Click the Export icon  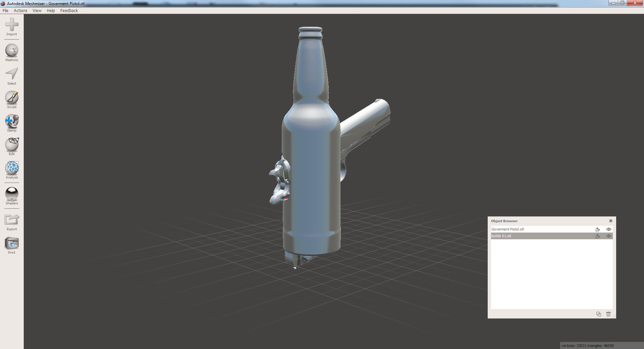pyautogui.click(x=12, y=219)
